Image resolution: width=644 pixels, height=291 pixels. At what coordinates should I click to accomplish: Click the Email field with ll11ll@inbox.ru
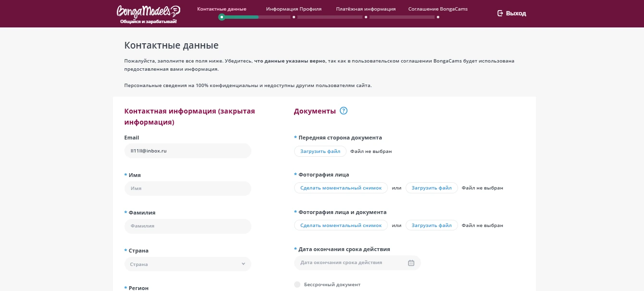tap(187, 151)
